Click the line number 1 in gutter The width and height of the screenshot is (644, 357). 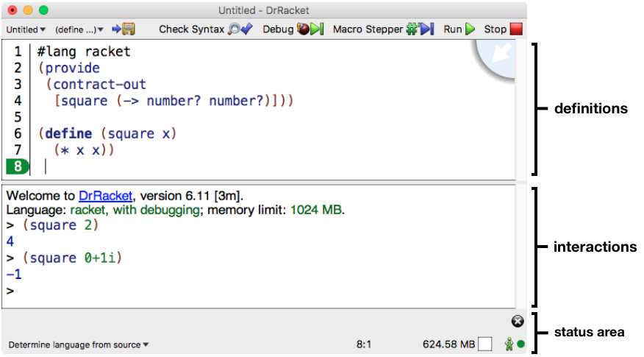pyautogui.click(x=18, y=52)
